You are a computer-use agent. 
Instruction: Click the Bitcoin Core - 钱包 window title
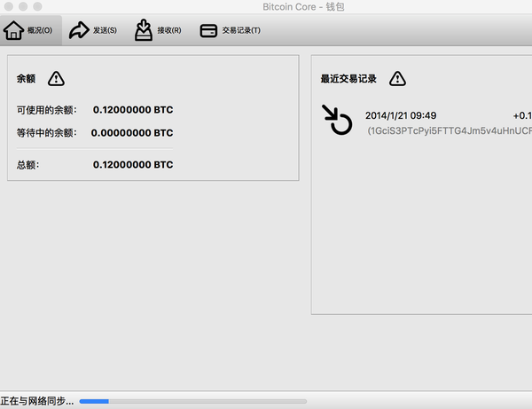click(x=303, y=7)
